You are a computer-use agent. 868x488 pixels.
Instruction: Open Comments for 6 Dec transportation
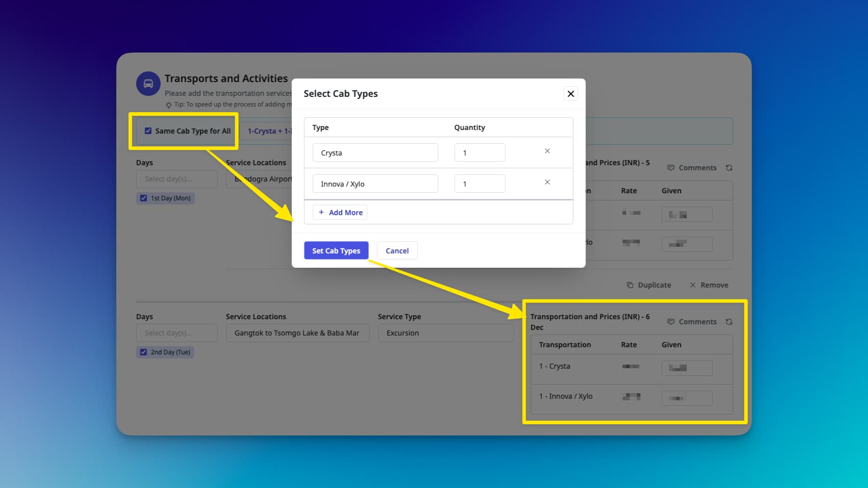[x=692, y=322]
